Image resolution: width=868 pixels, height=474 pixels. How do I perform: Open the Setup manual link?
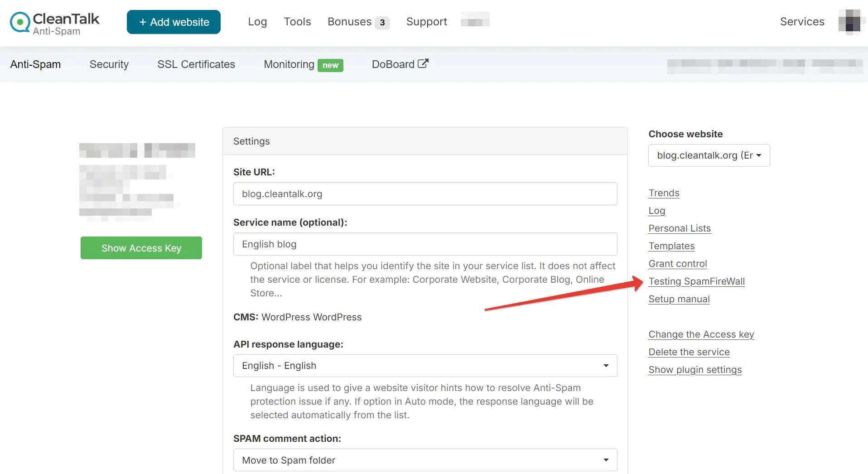click(x=679, y=299)
